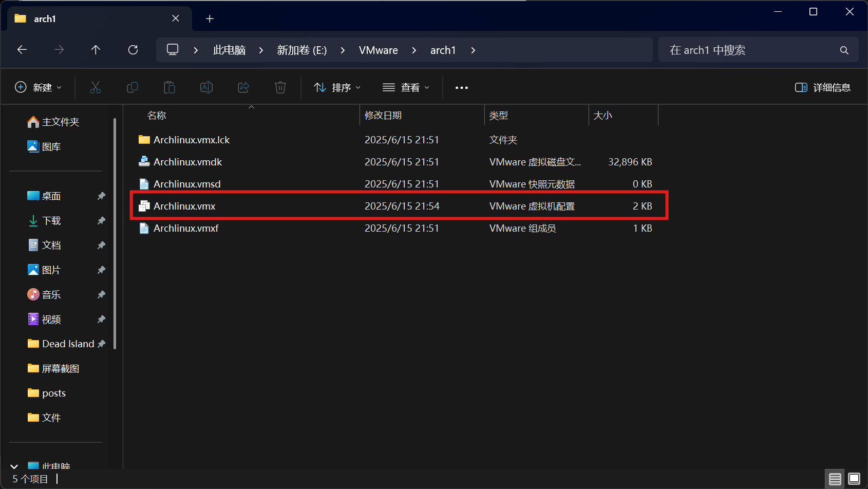
Task: Open the 新建 dropdown menu
Action: point(39,87)
